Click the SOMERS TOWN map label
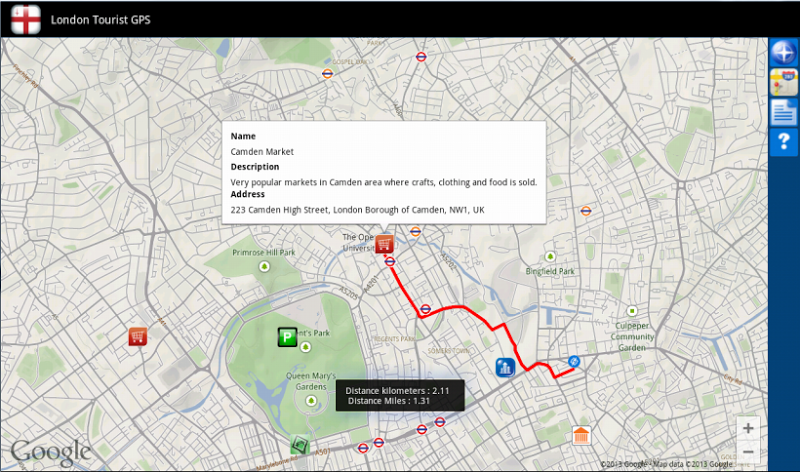This screenshot has height=472, width=800. coord(447,351)
